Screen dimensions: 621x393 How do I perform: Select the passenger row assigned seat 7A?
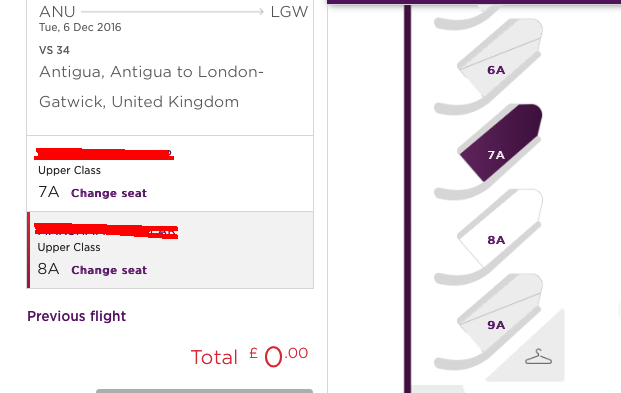(x=170, y=174)
